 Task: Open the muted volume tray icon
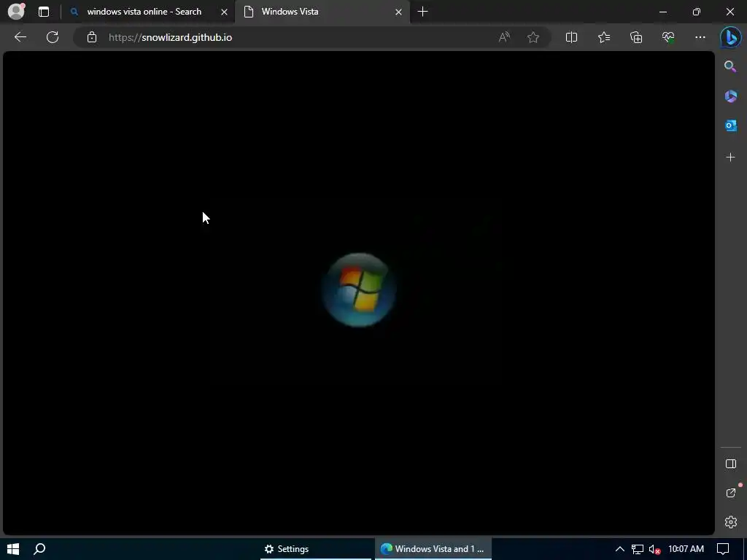coord(654,550)
